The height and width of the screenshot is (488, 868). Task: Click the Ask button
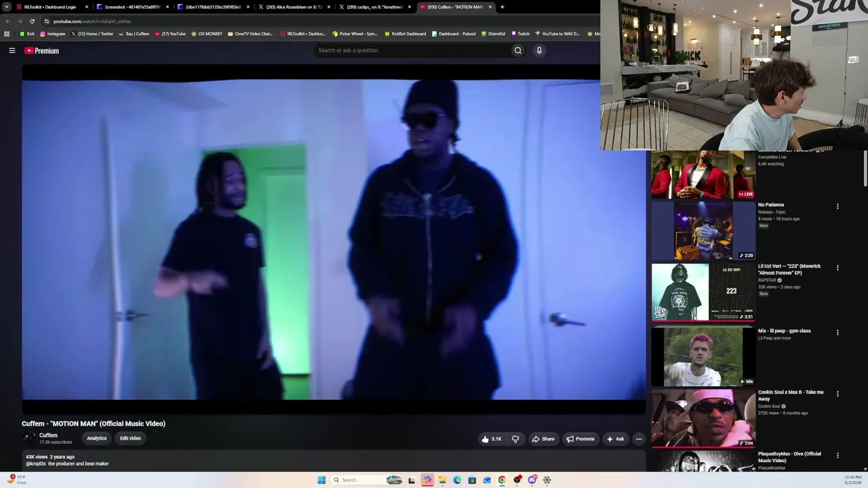(616, 439)
